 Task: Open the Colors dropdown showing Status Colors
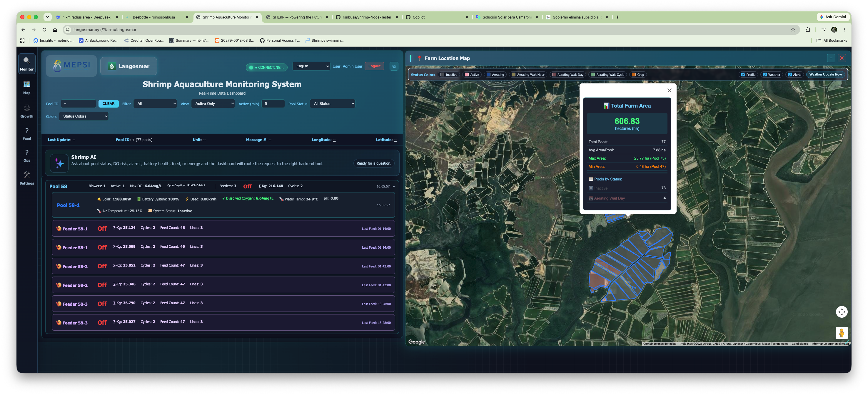84,116
